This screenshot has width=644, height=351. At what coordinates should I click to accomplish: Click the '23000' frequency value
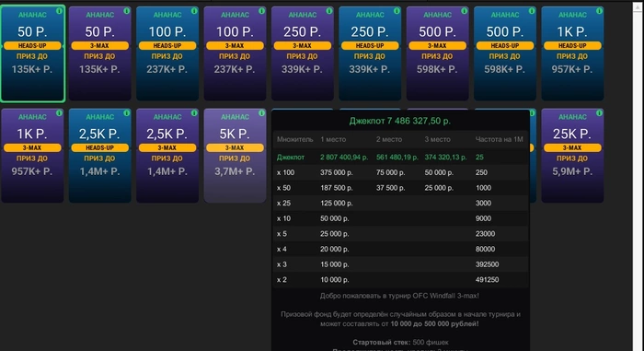(x=485, y=234)
